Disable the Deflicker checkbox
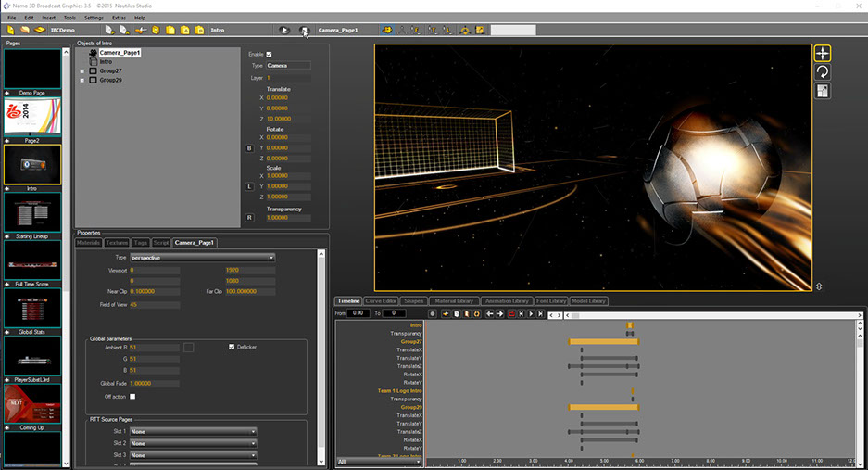868x470 pixels. pos(232,347)
